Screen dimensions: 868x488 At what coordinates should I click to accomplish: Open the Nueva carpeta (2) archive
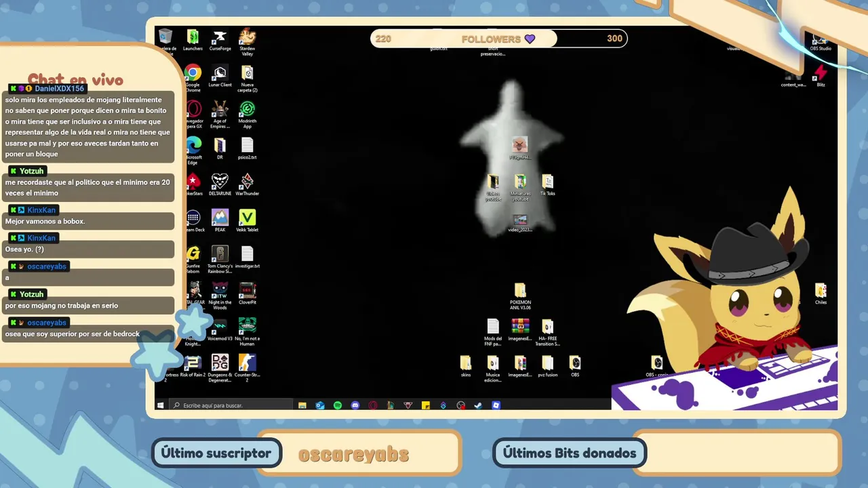(248, 79)
